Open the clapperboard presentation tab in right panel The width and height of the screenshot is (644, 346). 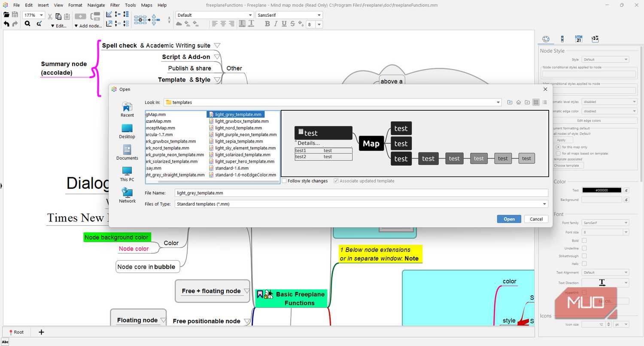(x=595, y=39)
